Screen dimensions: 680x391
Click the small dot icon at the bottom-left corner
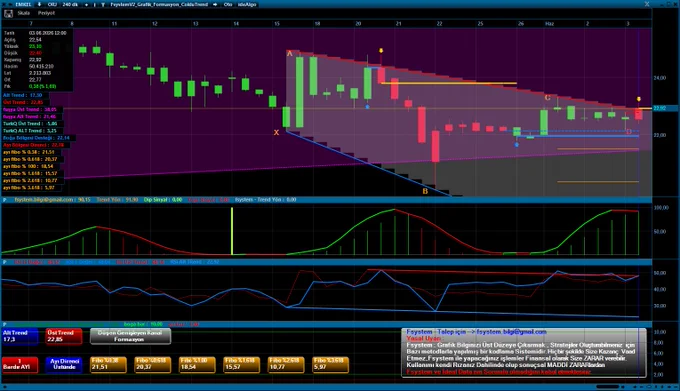4,387
